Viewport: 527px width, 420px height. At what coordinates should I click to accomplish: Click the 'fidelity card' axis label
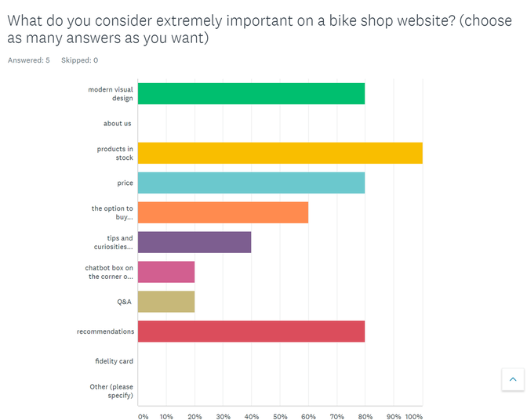[114, 361]
